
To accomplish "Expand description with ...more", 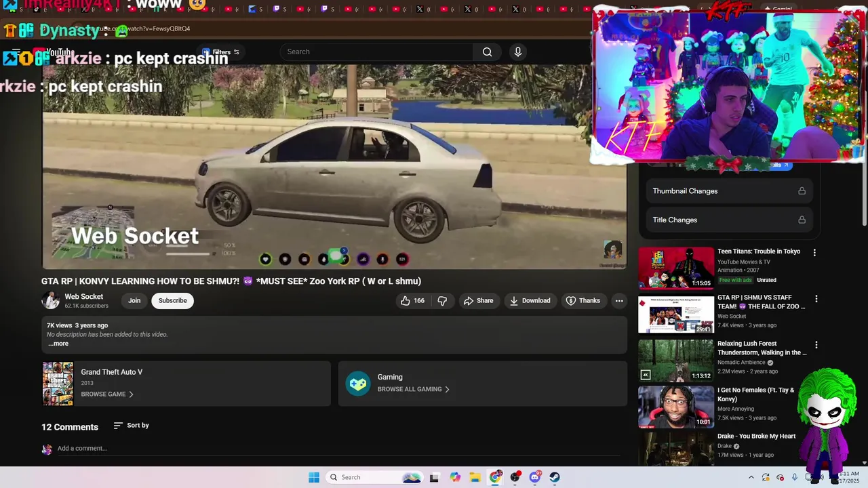I will pyautogui.click(x=58, y=344).
